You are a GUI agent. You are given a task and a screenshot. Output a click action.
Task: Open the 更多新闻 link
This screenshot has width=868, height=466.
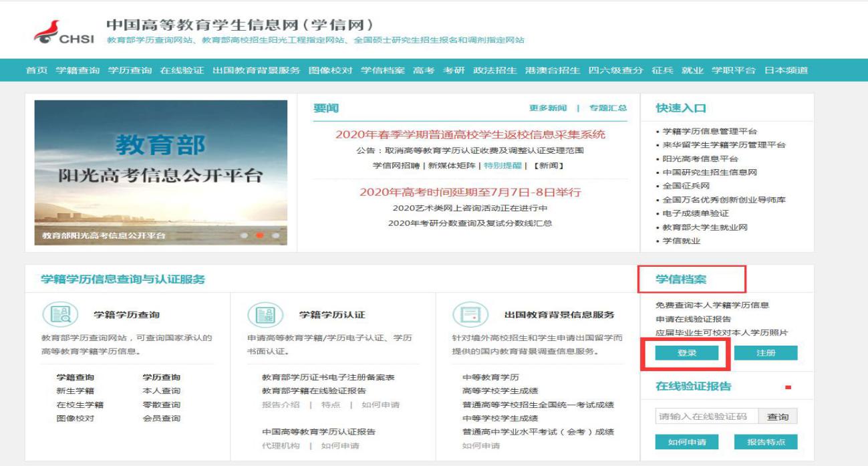point(547,108)
